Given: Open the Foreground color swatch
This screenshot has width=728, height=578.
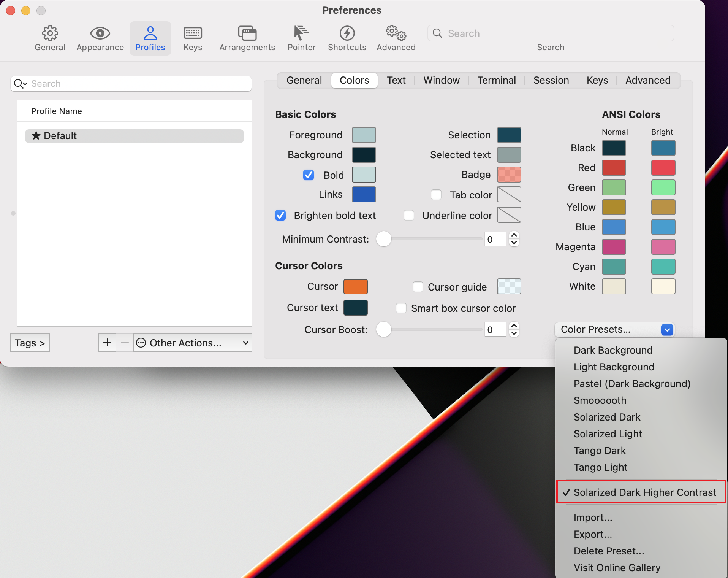Looking at the screenshot, I should click(364, 135).
